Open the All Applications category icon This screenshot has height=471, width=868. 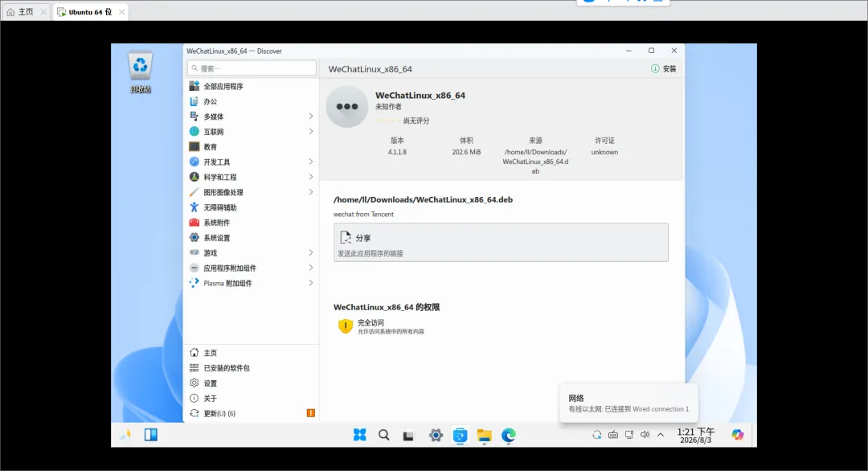point(194,86)
